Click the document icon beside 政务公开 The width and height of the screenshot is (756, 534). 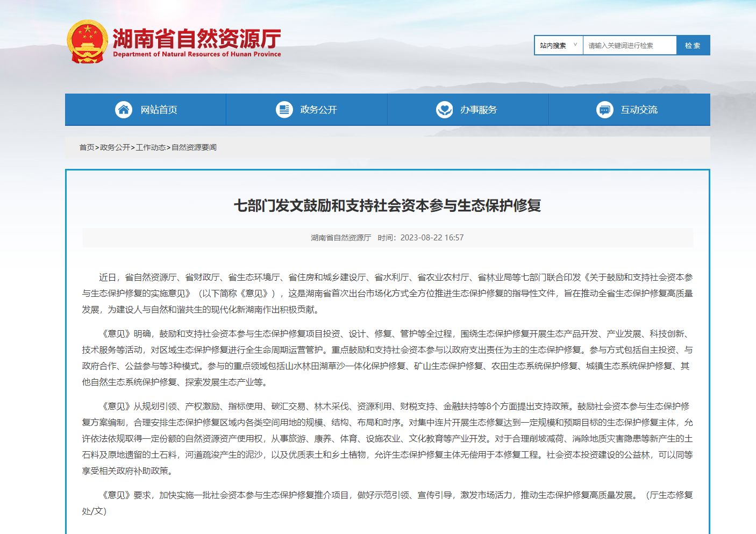point(284,110)
